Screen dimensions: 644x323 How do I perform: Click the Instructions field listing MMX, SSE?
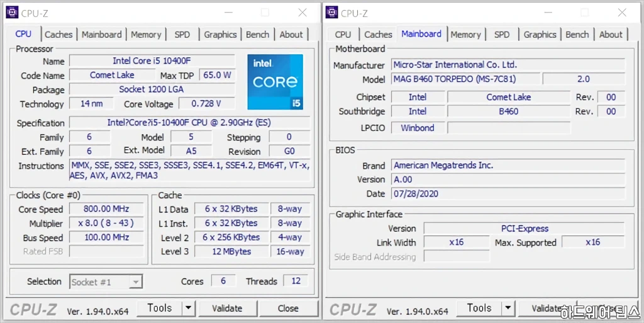[x=189, y=170]
